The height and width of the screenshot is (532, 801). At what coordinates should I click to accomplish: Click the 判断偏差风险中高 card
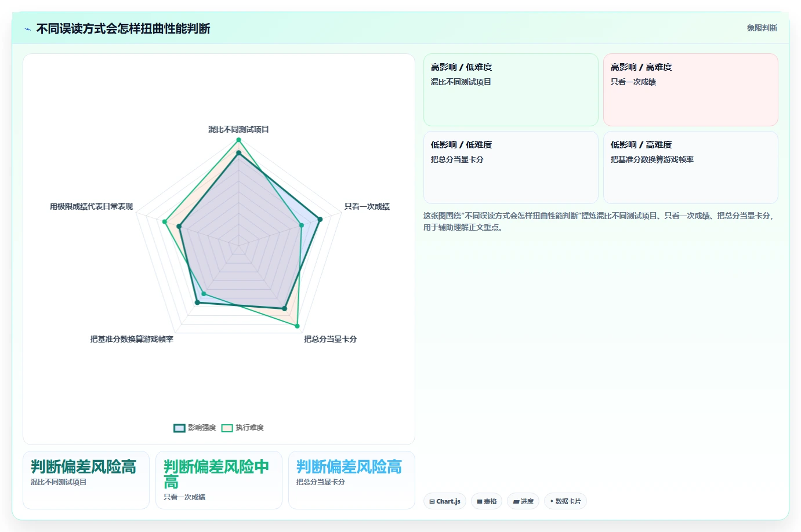219,480
